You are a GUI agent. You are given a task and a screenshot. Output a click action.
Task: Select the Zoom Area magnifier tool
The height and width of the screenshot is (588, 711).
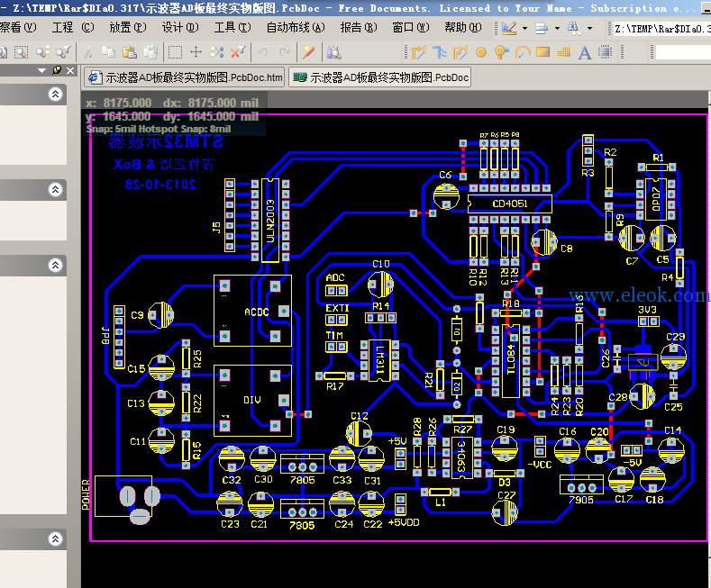(x=21, y=52)
